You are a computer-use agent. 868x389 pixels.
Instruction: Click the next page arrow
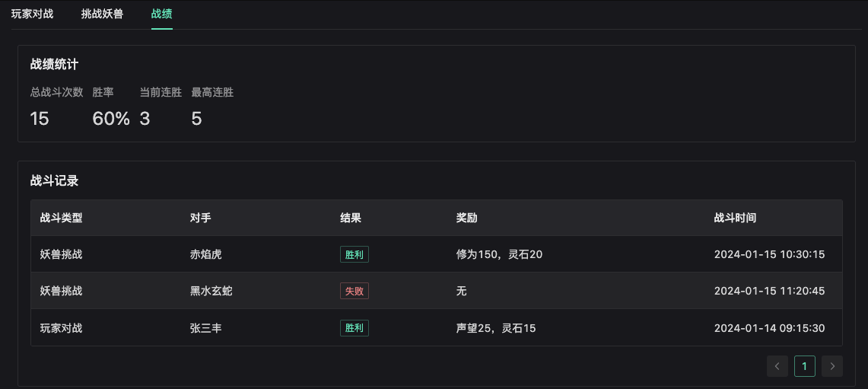(x=832, y=366)
